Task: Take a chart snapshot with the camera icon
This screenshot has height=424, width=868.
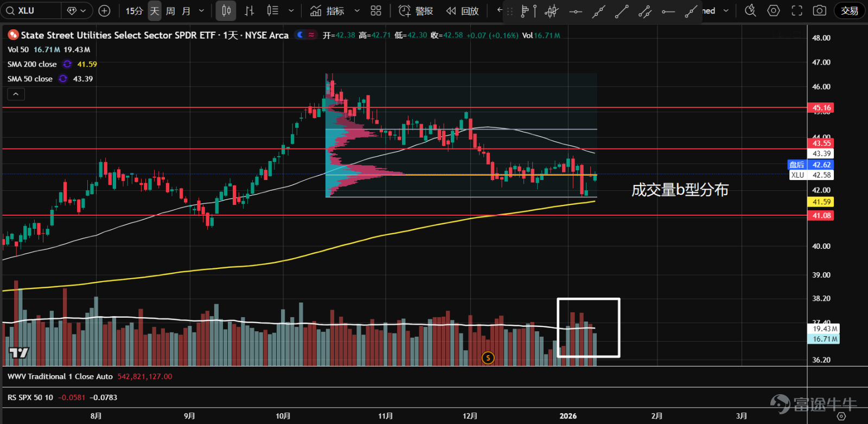Action: tap(820, 11)
